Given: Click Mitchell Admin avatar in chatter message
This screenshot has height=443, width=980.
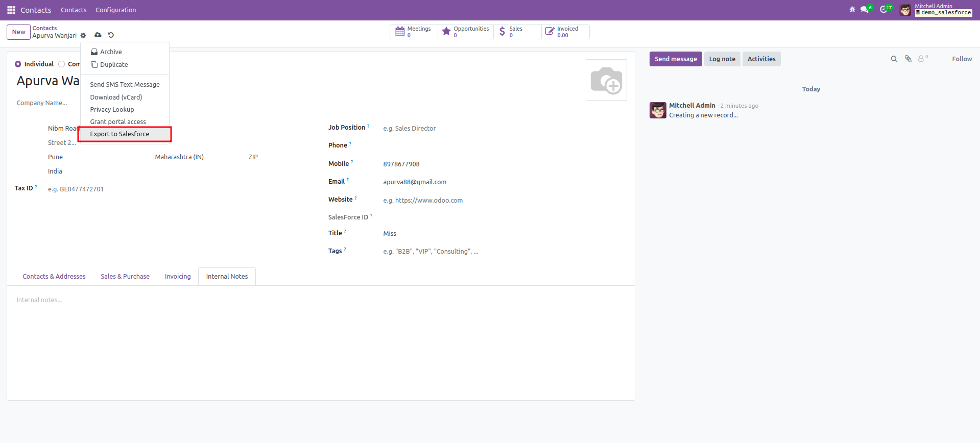Looking at the screenshot, I should 658,110.
